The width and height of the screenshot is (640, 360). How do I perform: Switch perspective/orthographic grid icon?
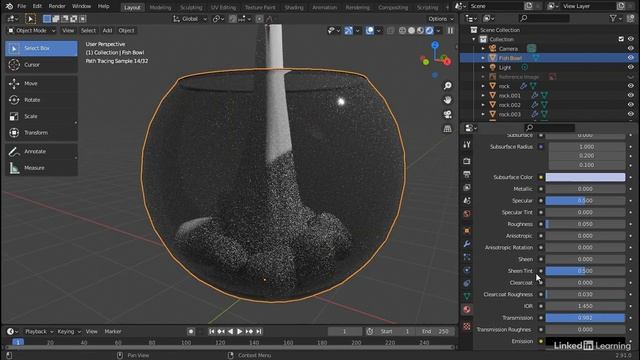coord(448,129)
